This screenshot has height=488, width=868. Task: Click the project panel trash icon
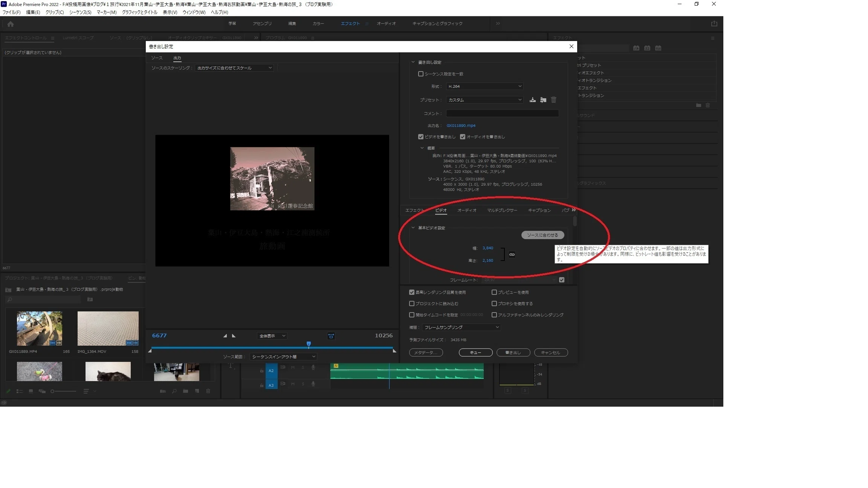coord(208,391)
